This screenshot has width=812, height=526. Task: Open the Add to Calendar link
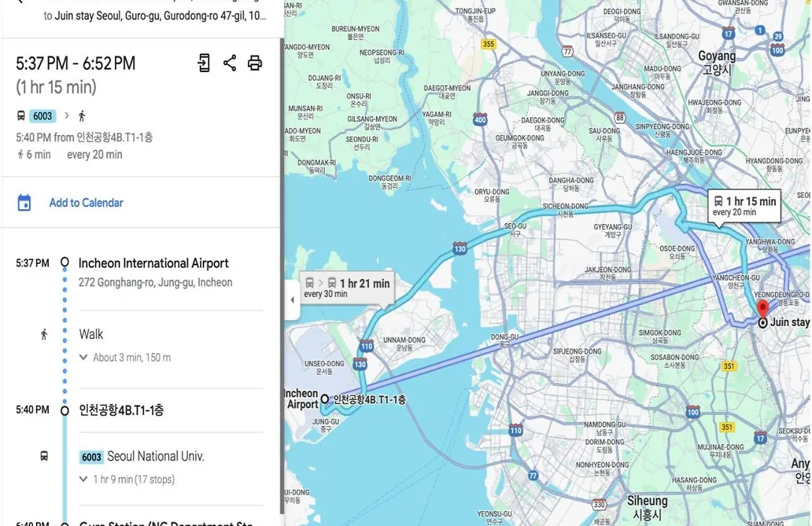coord(86,202)
